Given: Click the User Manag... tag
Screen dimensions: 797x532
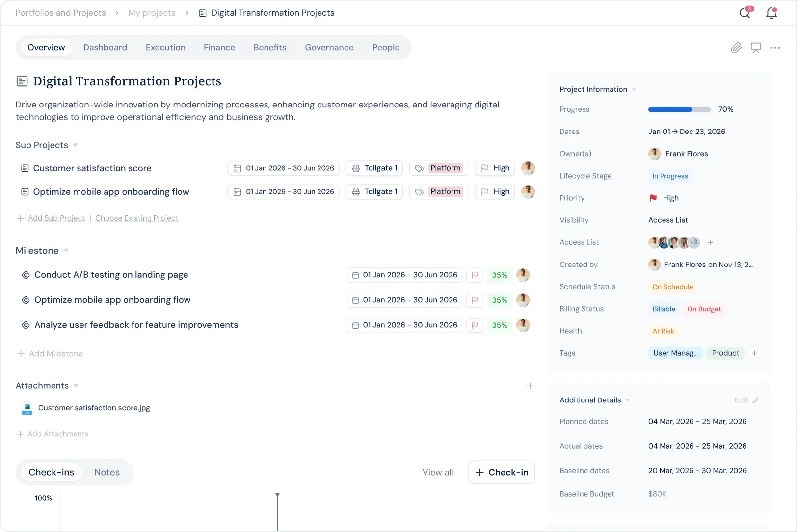Looking at the screenshot, I should (x=675, y=353).
